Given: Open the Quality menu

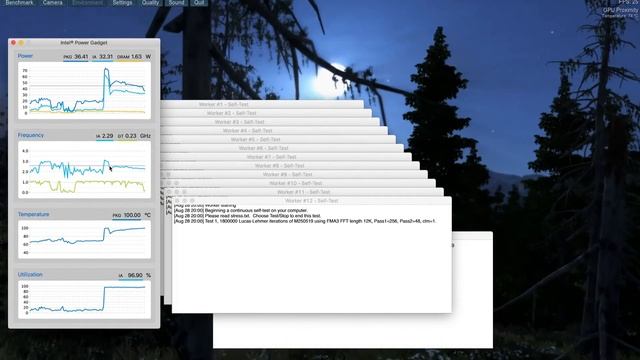Looking at the screenshot, I should [x=150, y=2].
